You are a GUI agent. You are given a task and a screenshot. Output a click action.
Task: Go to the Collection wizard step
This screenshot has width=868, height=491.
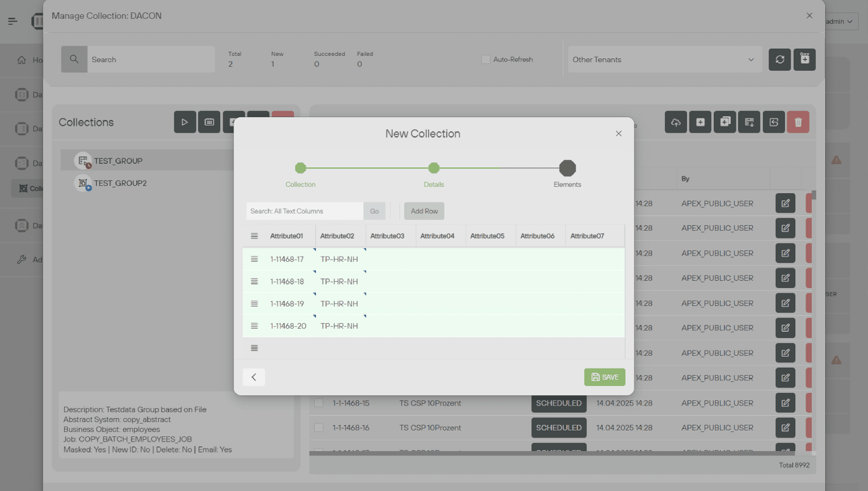pos(300,168)
